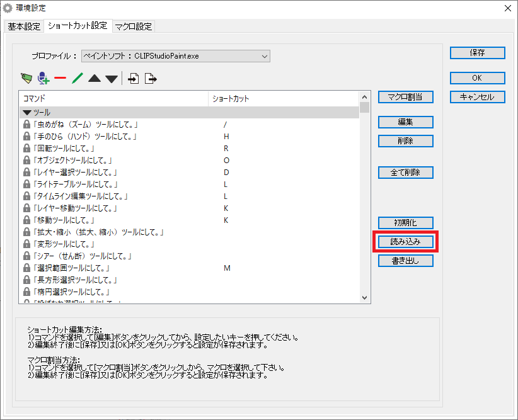Move item down with black down triangle
The width and height of the screenshot is (518, 420).
click(x=111, y=79)
